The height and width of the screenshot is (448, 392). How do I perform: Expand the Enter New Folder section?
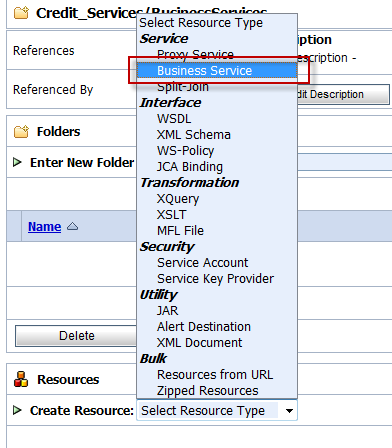[17, 162]
